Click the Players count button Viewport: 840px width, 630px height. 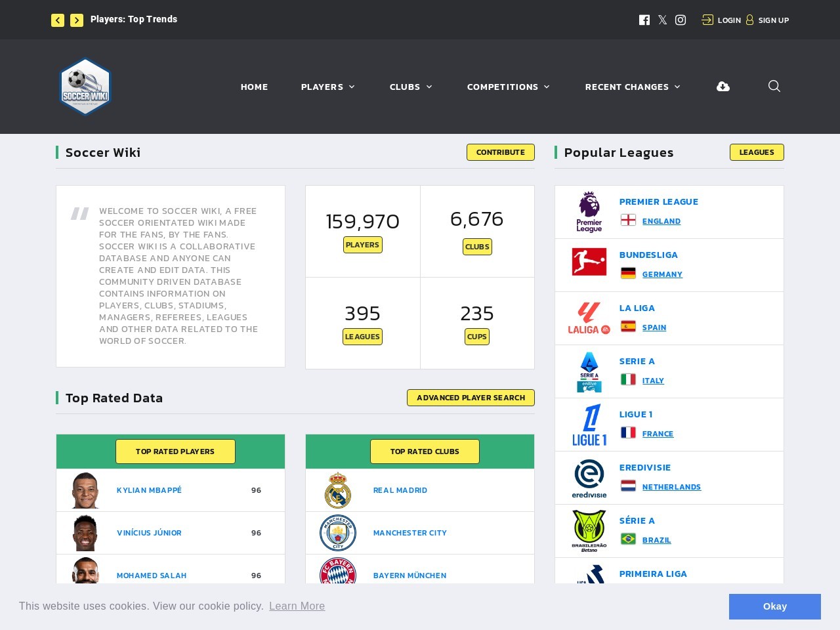pyautogui.click(x=362, y=245)
